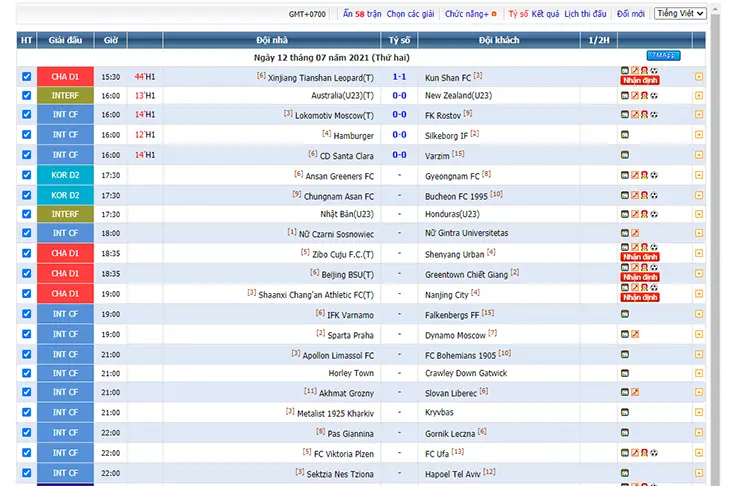Switch to the Tỷ số tab

click(x=518, y=14)
